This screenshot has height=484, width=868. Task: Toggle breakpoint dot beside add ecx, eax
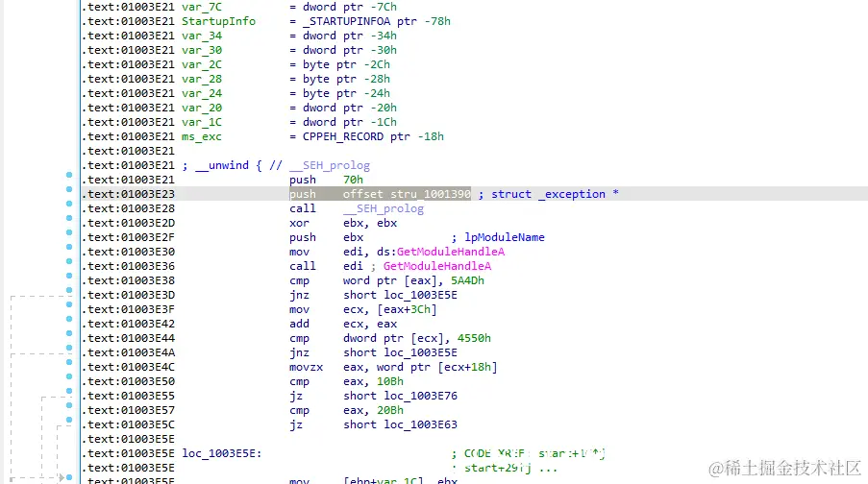coord(69,319)
